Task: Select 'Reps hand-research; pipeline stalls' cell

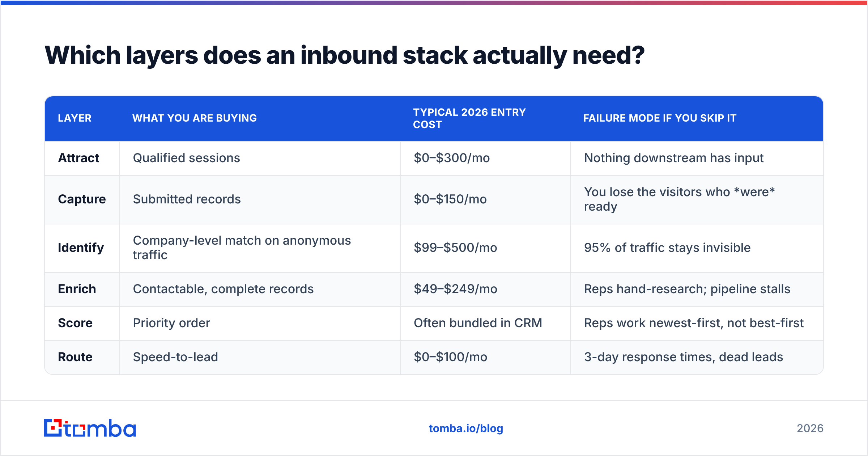Action: click(x=697, y=290)
